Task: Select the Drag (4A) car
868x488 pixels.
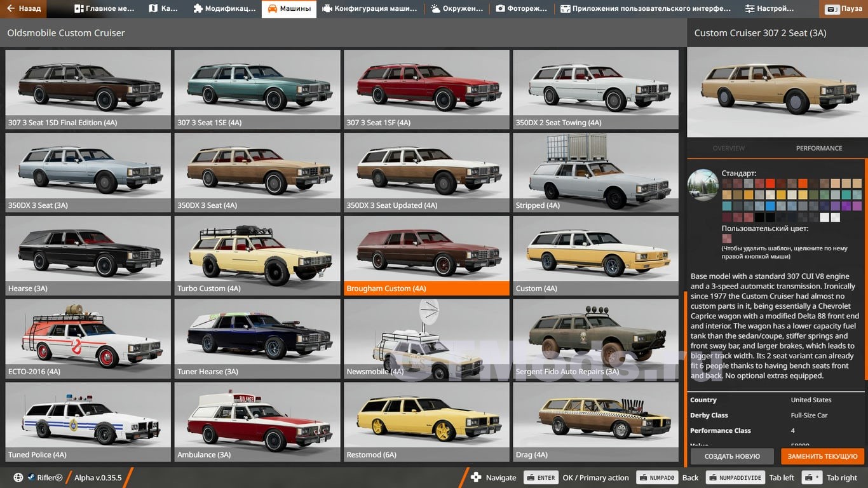Action: (x=595, y=422)
